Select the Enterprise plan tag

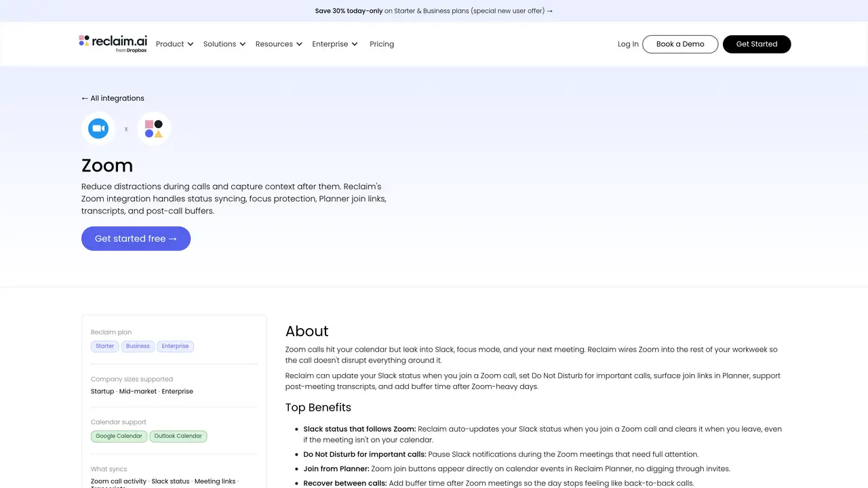pyautogui.click(x=175, y=346)
